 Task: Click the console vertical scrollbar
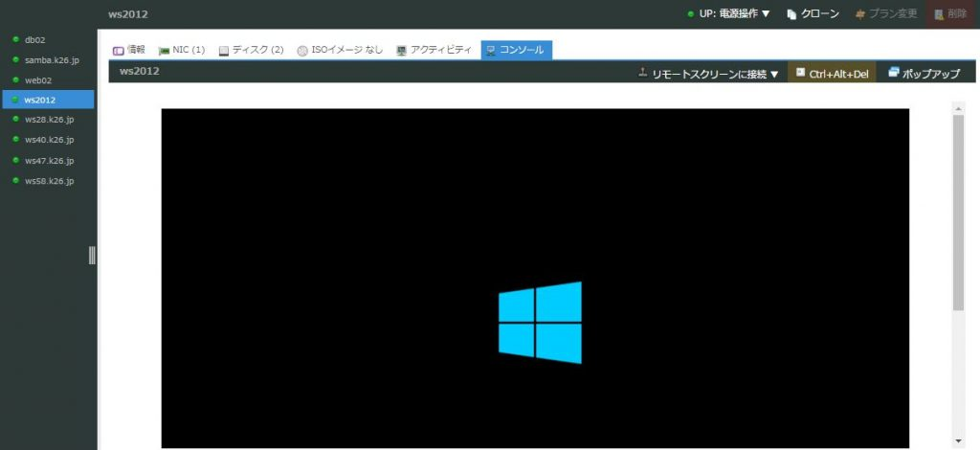(x=958, y=211)
